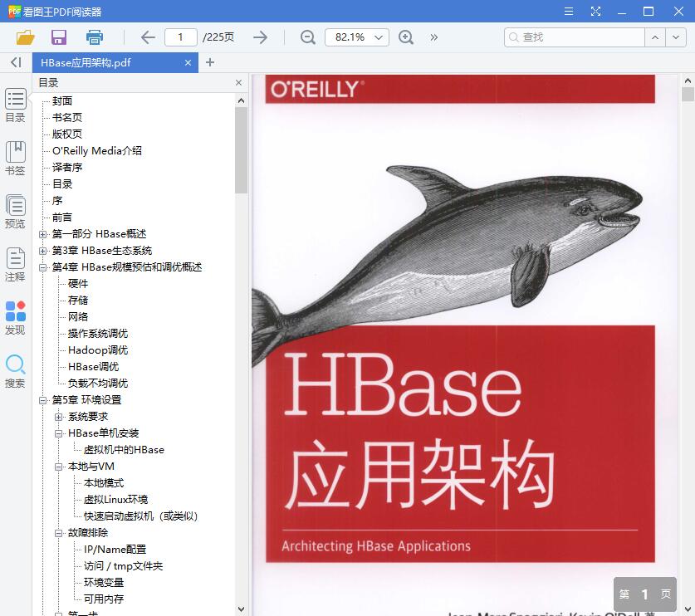Open the 发现 discover panel

pos(16,318)
